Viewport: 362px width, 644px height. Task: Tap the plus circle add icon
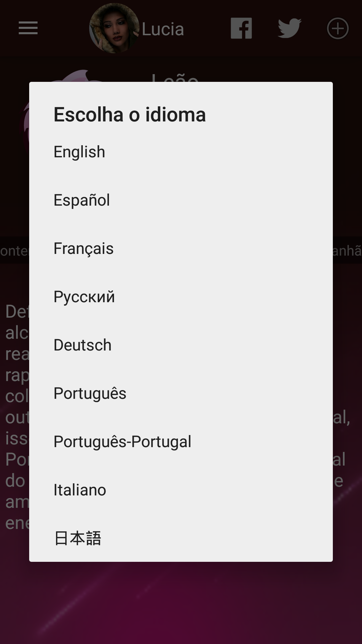(x=338, y=28)
